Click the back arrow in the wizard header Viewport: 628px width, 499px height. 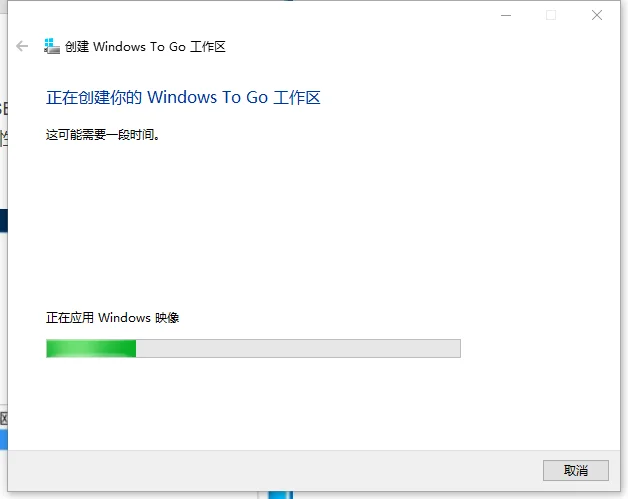[x=22, y=46]
